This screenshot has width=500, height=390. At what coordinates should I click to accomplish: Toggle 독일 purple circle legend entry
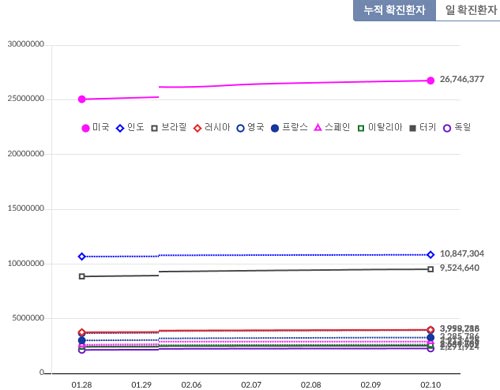pyautogui.click(x=447, y=128)
